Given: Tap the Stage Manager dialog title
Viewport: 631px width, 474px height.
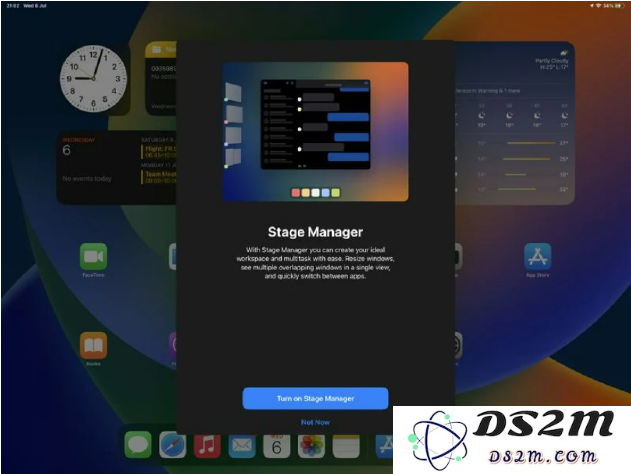Looking at the screenshot, I should click(x=315, y=232).
